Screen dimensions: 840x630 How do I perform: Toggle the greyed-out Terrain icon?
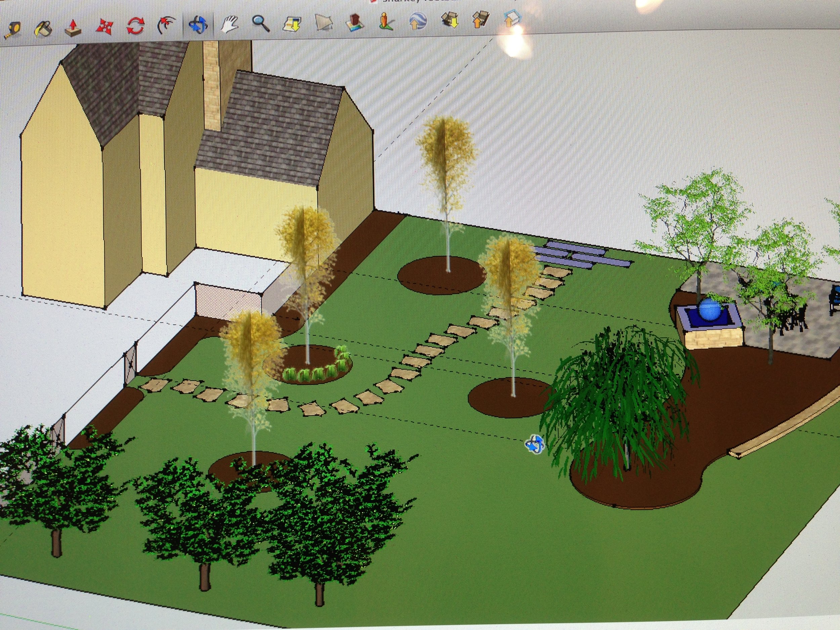pyautogui.click(x=323, y=22)
